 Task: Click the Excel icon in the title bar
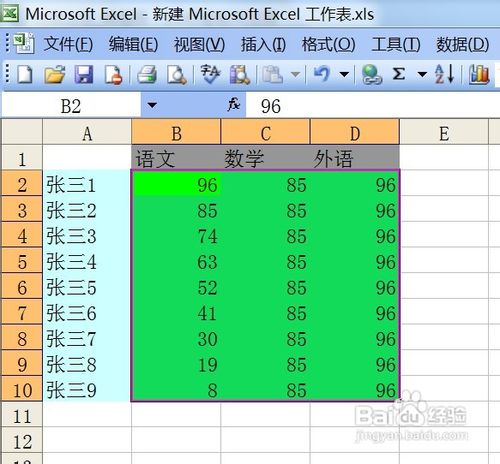tap(9, 13)
